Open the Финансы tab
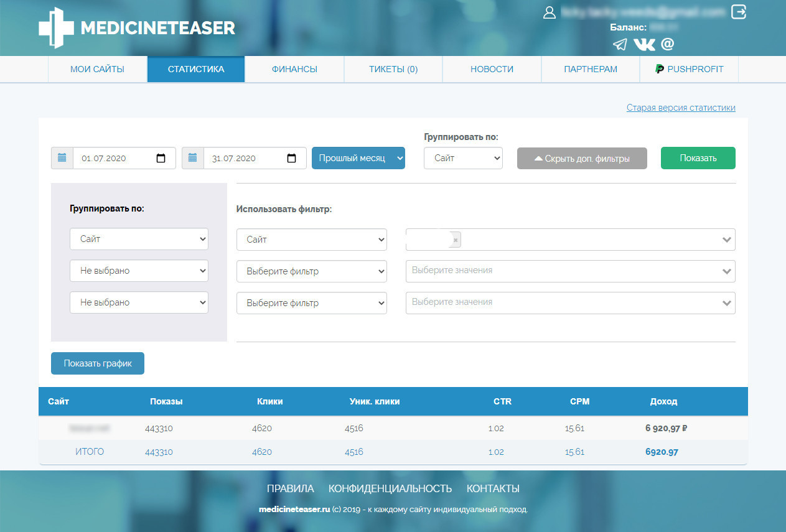The width and height of the screenshot is (786, 532). 294,69
